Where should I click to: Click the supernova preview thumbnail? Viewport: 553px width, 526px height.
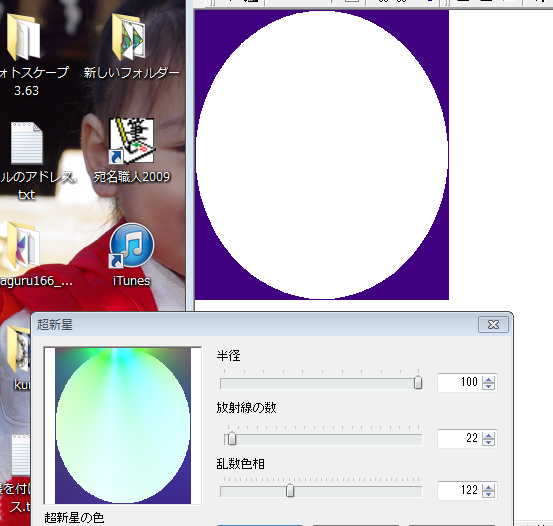tap(123, 425)
